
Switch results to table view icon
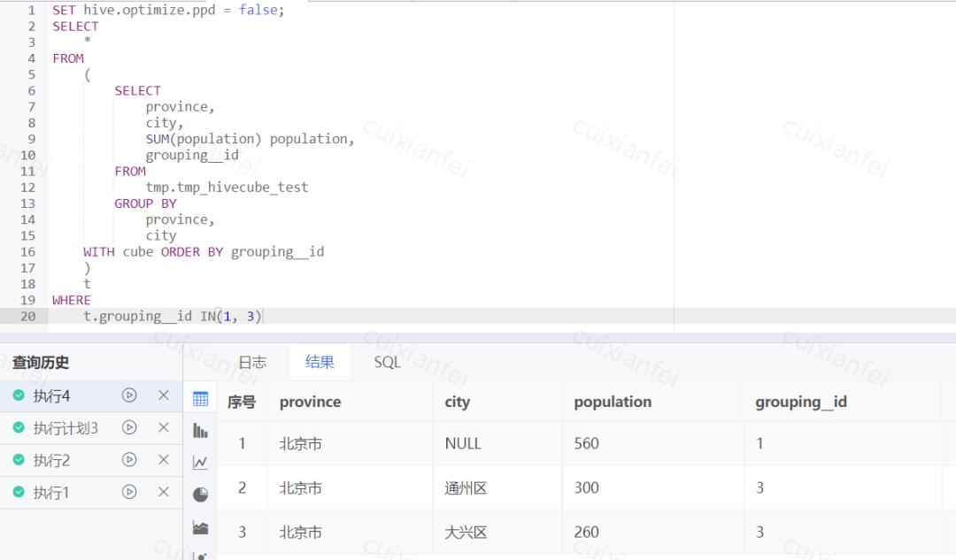[x=200, y=399]
